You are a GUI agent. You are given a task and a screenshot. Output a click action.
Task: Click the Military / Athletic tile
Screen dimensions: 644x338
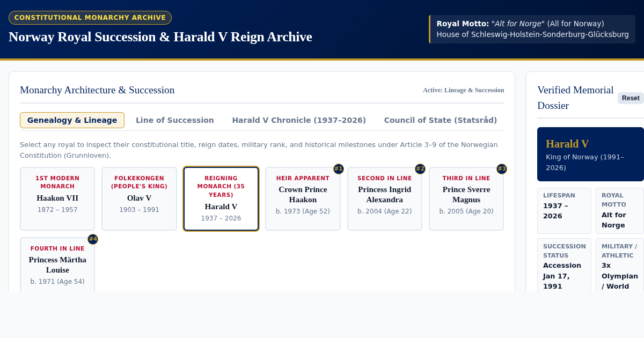click(620, 265)
